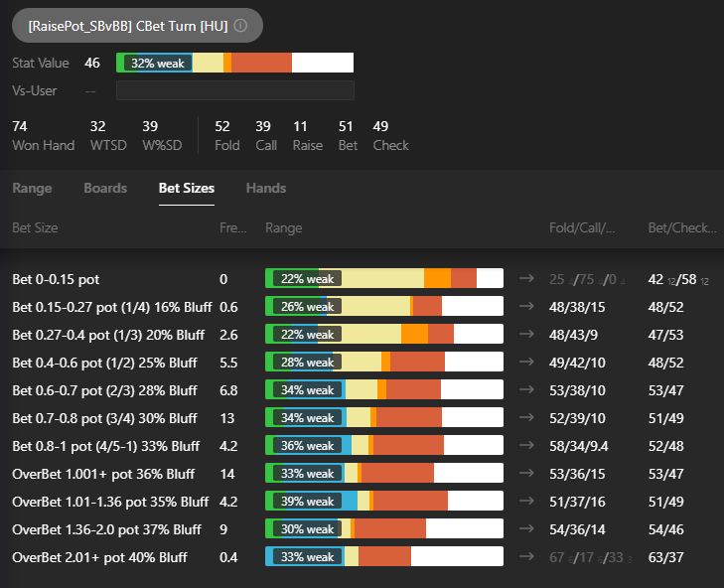The height and width of the screenshot is (588, 724).
Task: Click the 39% weak badge on range bar
Action: 306,502
